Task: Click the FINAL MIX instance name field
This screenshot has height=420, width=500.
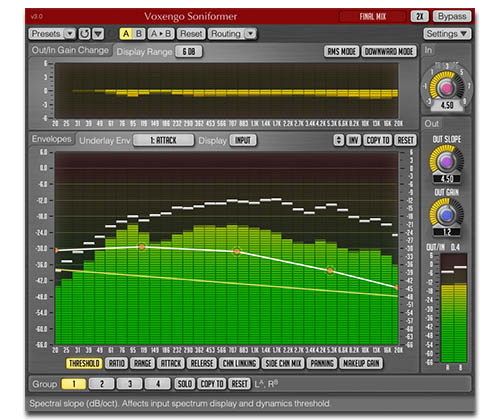Action: [372, 16]
